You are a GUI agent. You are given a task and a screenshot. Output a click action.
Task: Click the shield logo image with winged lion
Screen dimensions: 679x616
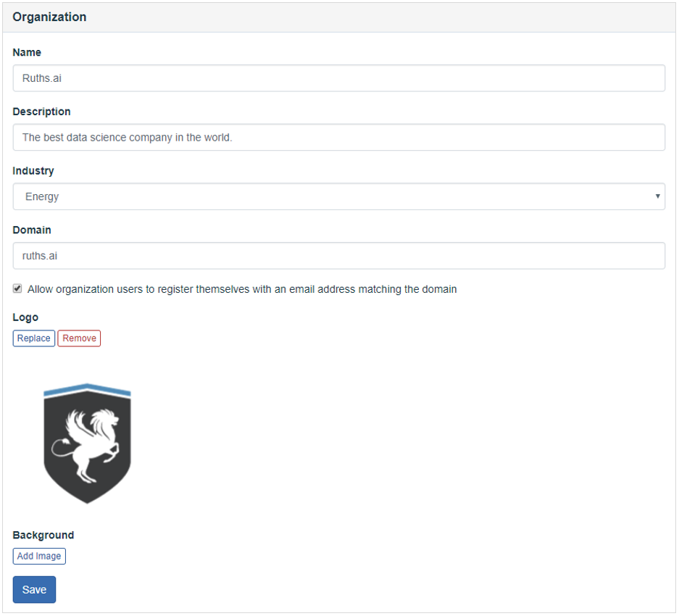click(x=87, y=443)
